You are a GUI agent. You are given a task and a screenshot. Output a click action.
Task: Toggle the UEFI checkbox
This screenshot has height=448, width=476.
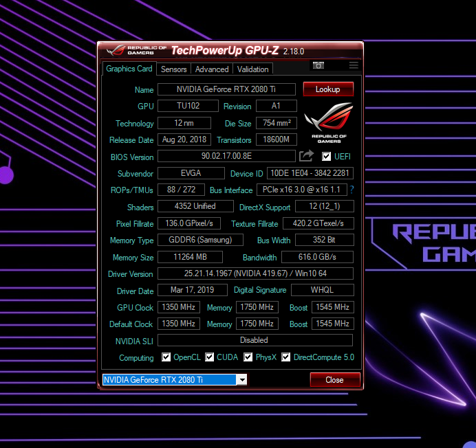click(x=326, y=156)
